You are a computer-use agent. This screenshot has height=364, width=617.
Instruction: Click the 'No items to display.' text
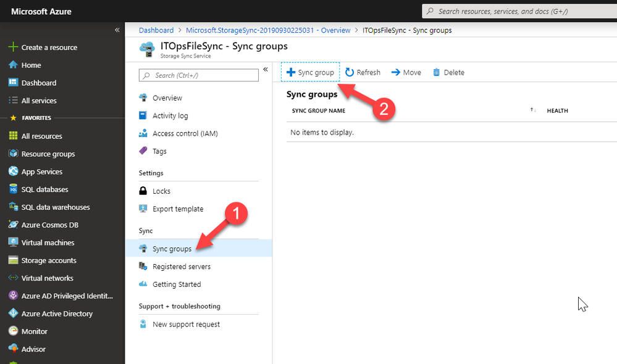(322, 133)
